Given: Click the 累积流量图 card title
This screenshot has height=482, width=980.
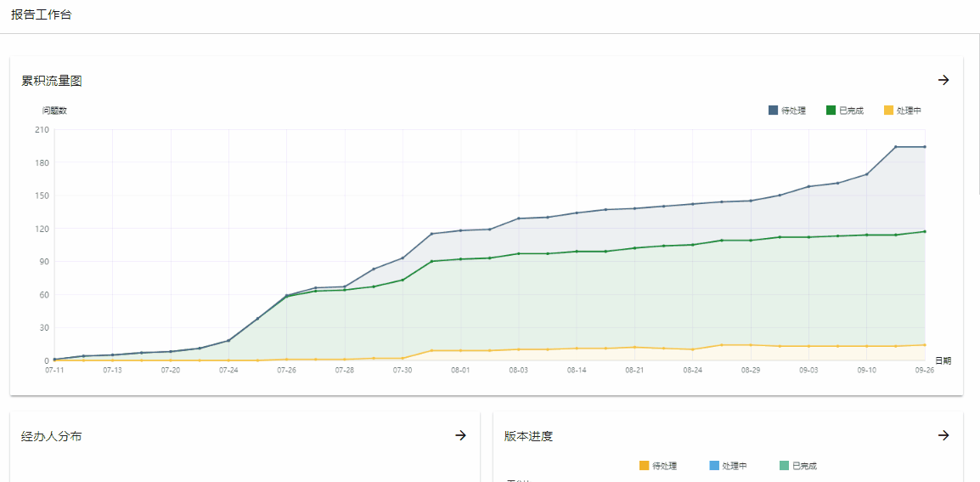Looking at the screenshot, I should click(51, 81).
